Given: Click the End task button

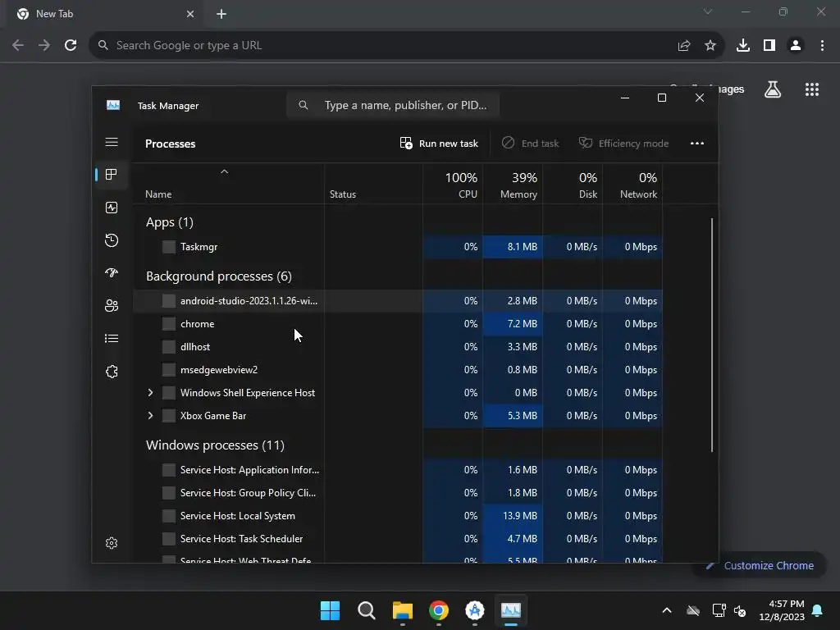Looking at the screenshot, I should pyautogui.click(x=531, y=143).
